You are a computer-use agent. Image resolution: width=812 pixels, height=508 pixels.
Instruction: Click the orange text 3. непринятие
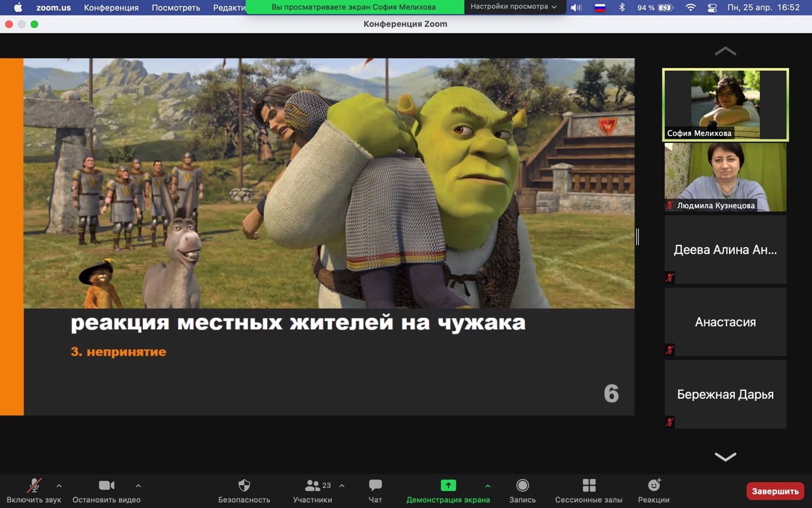[118, 352]
